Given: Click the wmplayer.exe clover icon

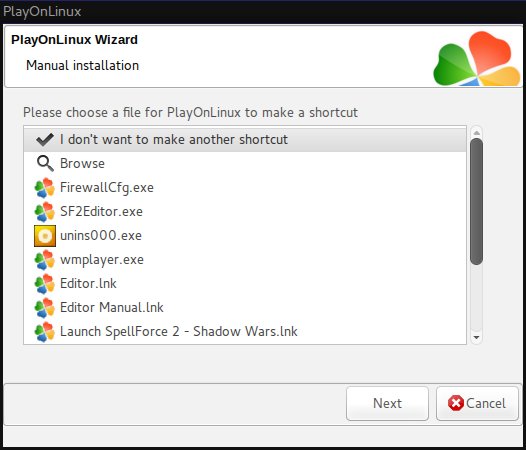Looking at the screenshot, I should (45, 260).
